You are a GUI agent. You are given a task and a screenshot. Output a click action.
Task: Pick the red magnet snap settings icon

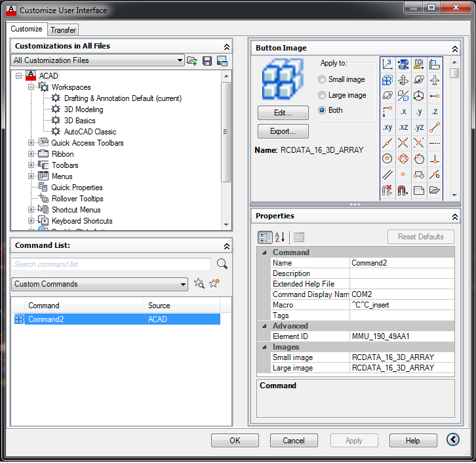[403, 190]
